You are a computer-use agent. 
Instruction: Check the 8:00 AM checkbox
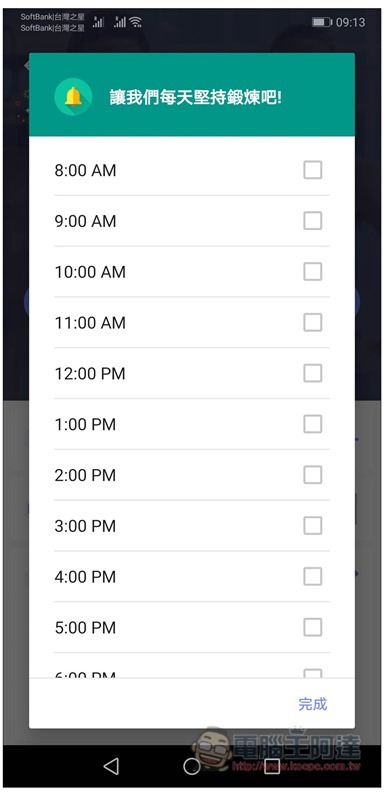click(x=312, y=170)
